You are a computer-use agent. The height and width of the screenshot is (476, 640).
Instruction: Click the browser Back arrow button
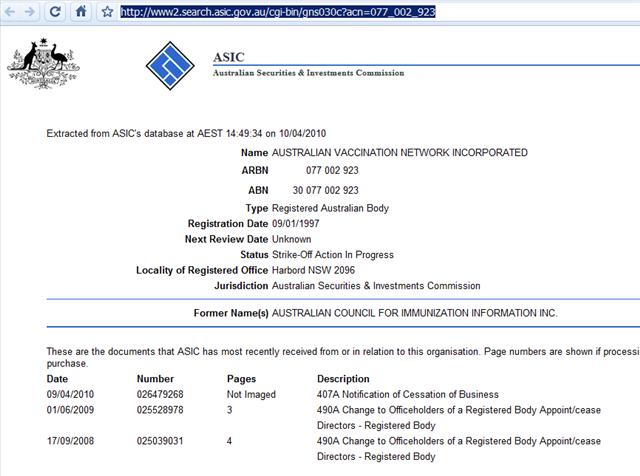click(x=11, y=12)
